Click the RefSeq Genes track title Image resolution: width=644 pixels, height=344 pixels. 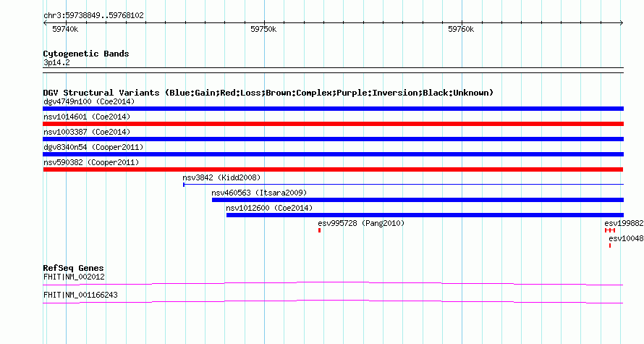point(73,268)
